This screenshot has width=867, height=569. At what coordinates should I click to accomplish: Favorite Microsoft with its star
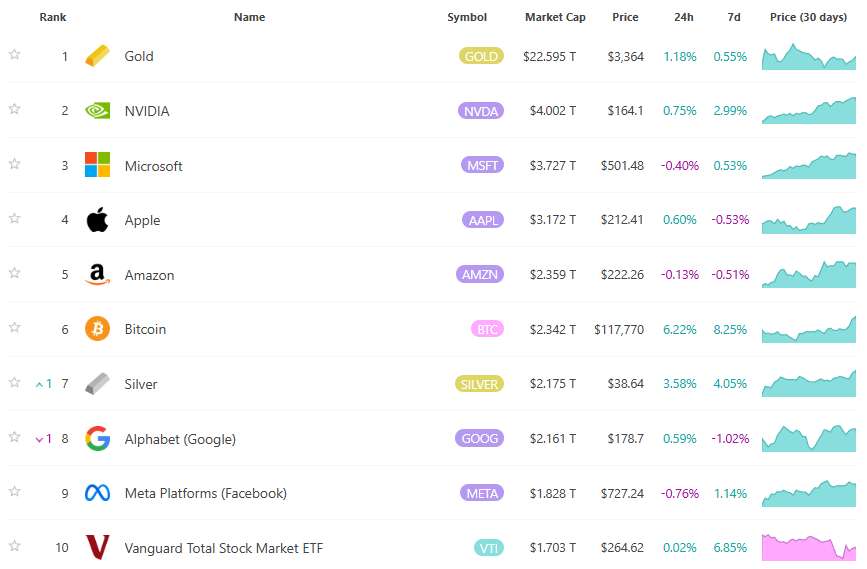tap(14, 164)
